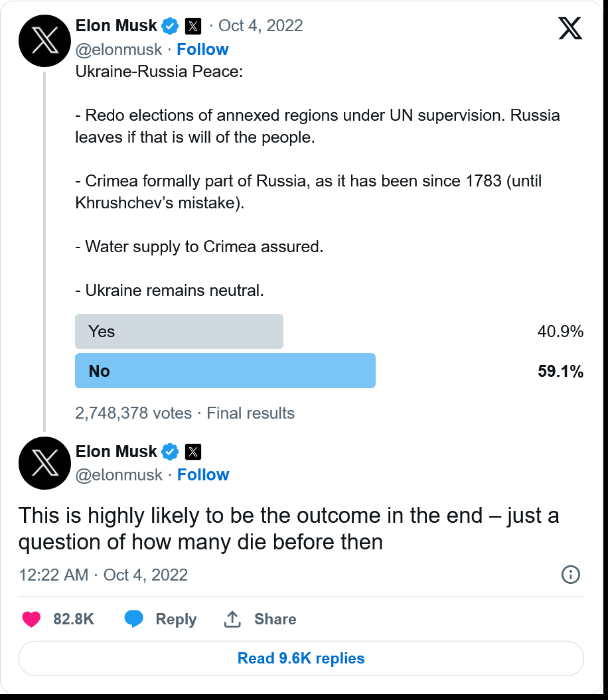608x700 pixels.
Task: Click the X logo in the top-right corner
Action: [570, 29]
